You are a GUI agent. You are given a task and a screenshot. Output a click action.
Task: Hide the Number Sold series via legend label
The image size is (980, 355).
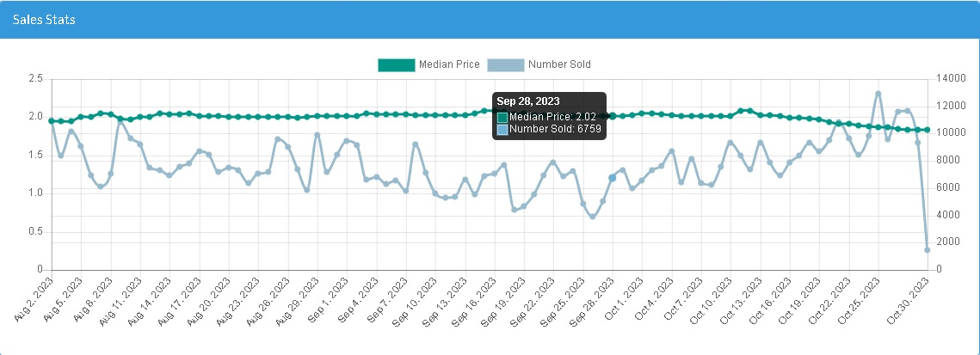tap(559, 64)
